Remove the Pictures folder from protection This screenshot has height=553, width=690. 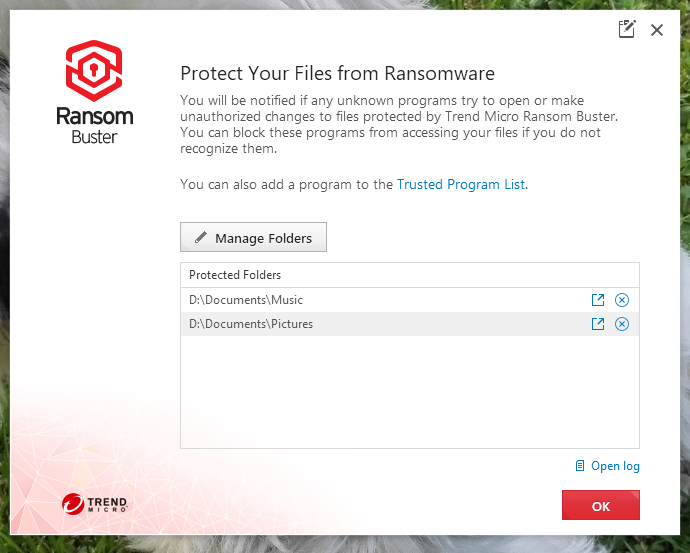pos(622,324)
